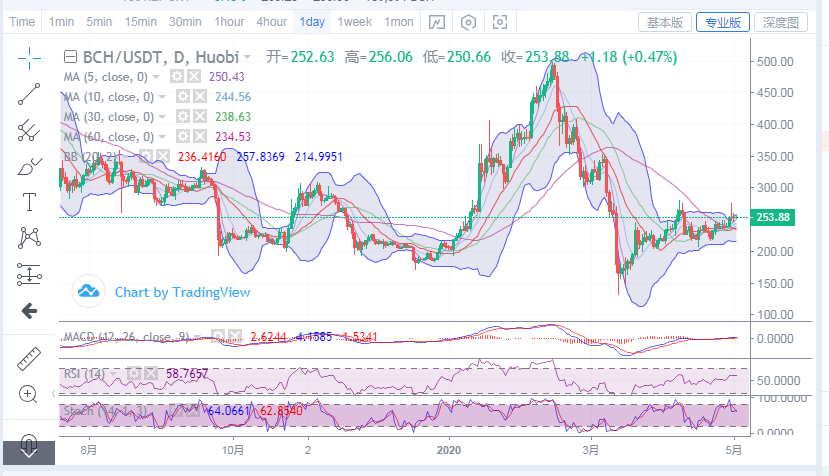Viewport: 829px width, 476px height.
Task: Select the brush drawing tool
Action: (x=29, y=166)
